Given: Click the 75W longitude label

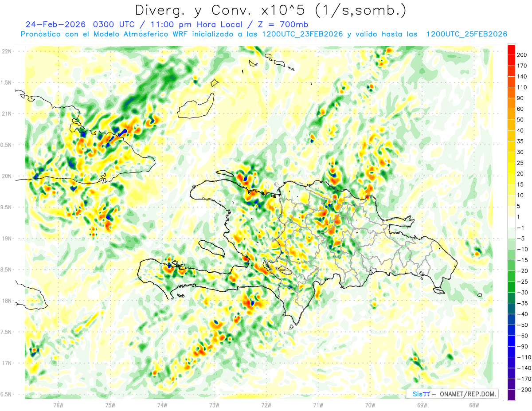Looking at the screenshot, I should pyautogui.click(x=110, y=405).
